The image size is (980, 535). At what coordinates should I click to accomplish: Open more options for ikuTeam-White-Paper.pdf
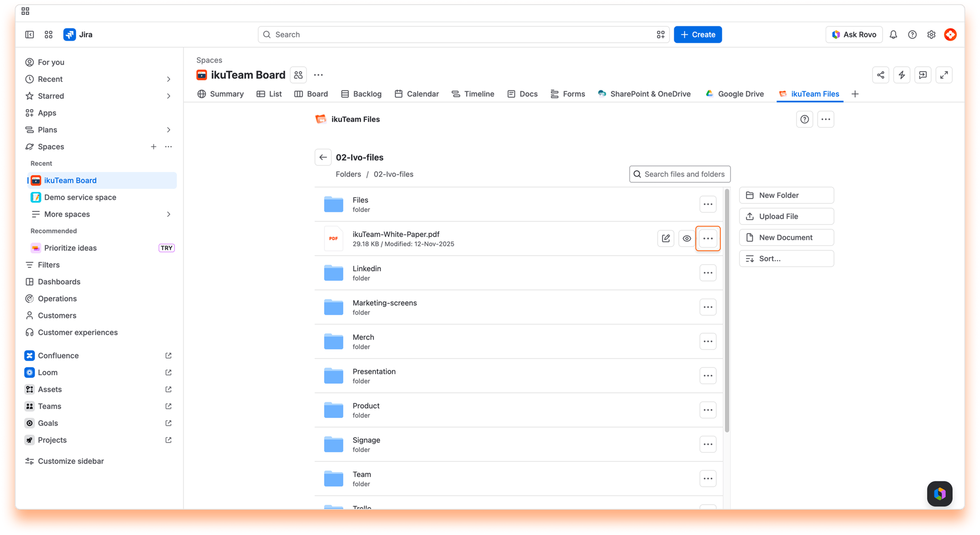tap(708, 238)
